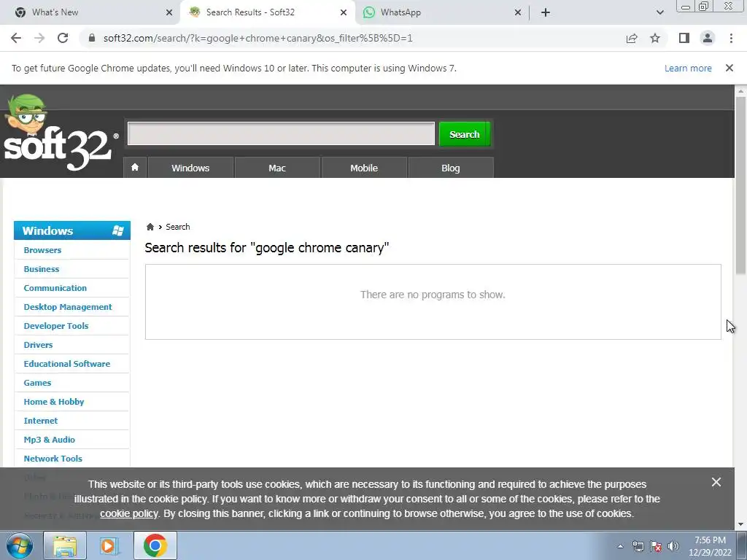Image resolution: width=747 pixels, height=560 pixels.
Task: Click the network tray icon
Action: click(638, 546)
